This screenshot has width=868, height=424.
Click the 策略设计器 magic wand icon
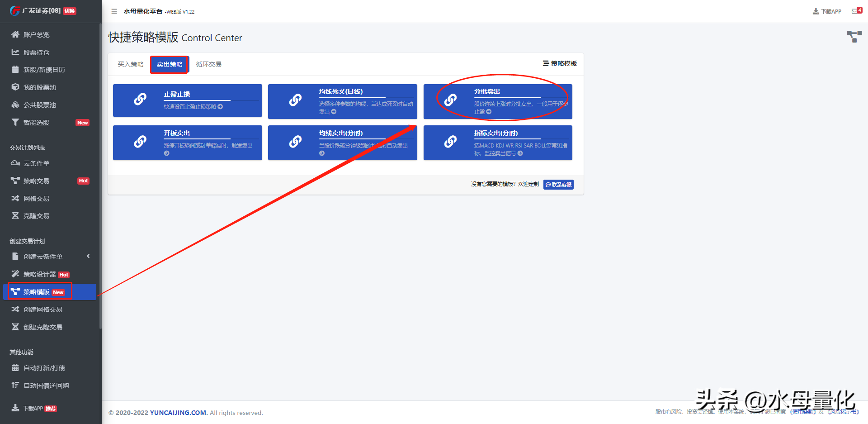[15, 274]
